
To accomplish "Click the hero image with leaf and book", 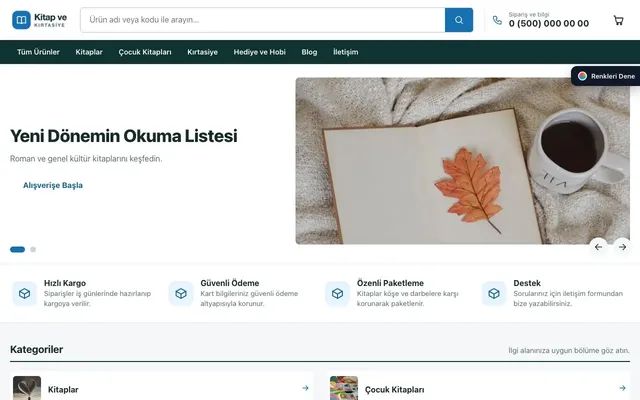I will click(462, 161).
